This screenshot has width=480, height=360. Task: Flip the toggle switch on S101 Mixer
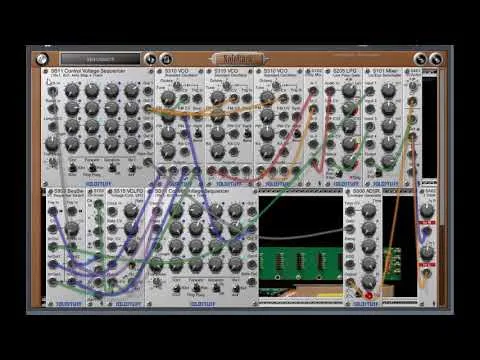click(378, 173)
